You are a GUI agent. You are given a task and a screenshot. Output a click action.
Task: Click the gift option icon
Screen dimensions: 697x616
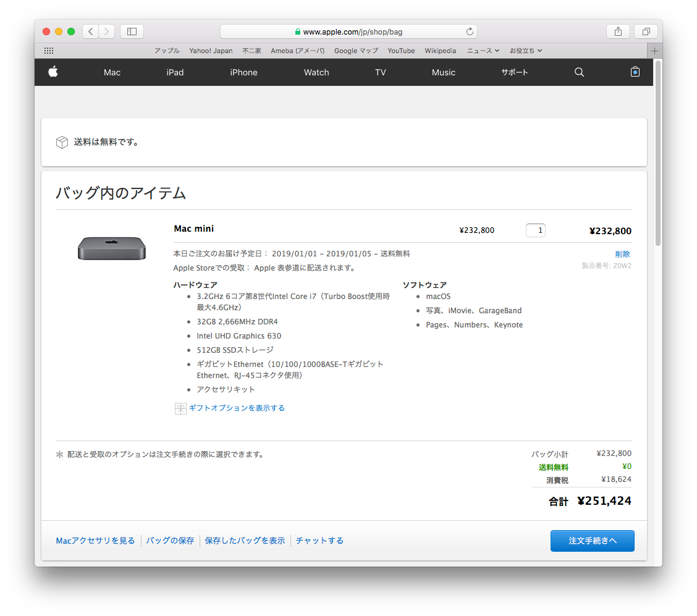180,408
